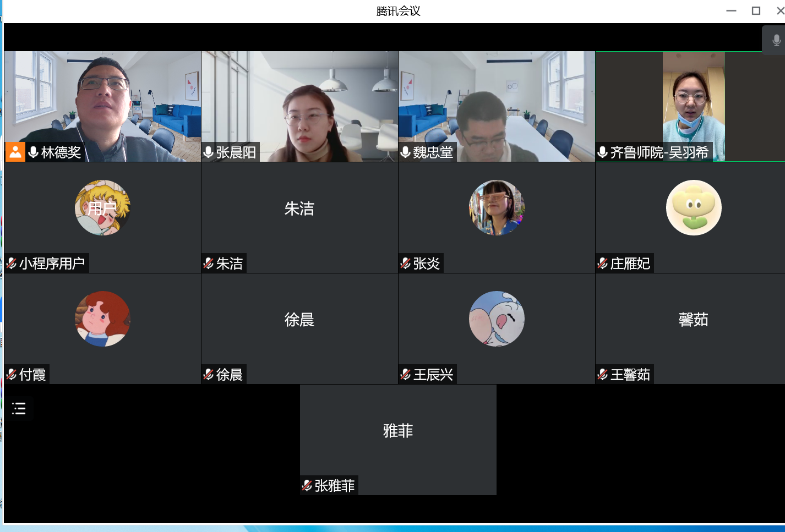785x532 pixels.
Task: Click muted mic icon beside 付霞
Action: [x=12, y=375]
